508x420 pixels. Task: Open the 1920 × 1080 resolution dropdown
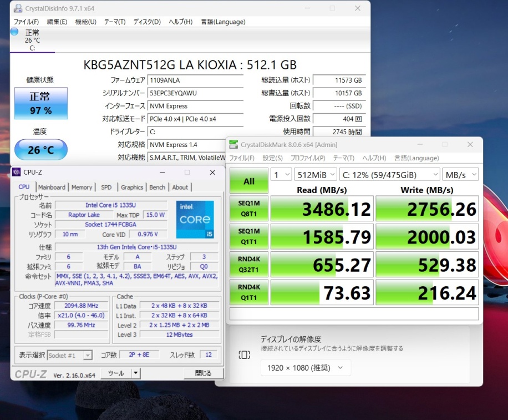(x=305, y=367)
